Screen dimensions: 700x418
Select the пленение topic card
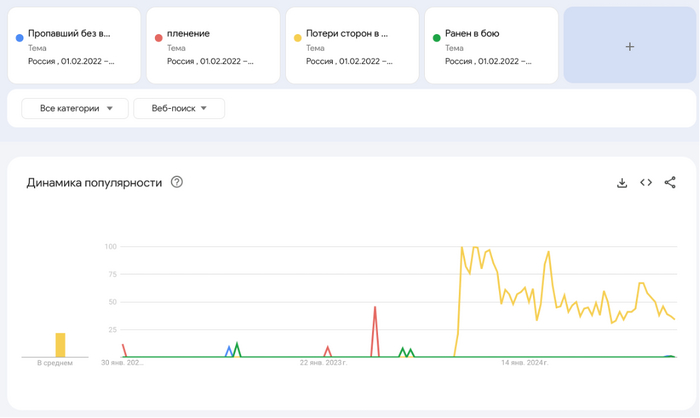[213, 46]
